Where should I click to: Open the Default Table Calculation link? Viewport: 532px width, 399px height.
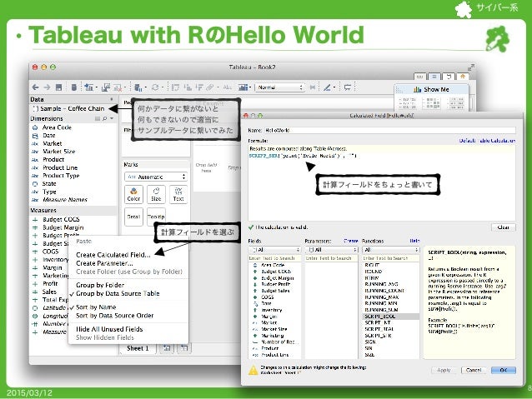point(487,140)
